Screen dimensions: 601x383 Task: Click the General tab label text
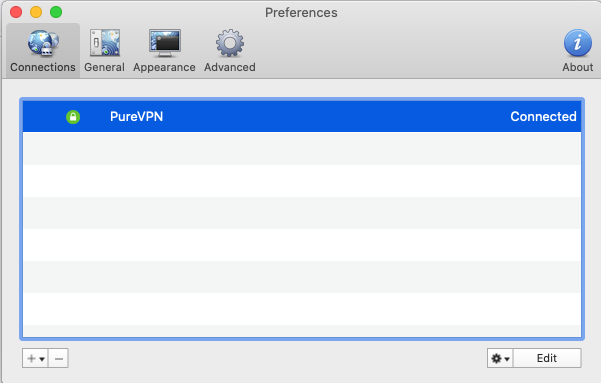(x=105, y=67)
